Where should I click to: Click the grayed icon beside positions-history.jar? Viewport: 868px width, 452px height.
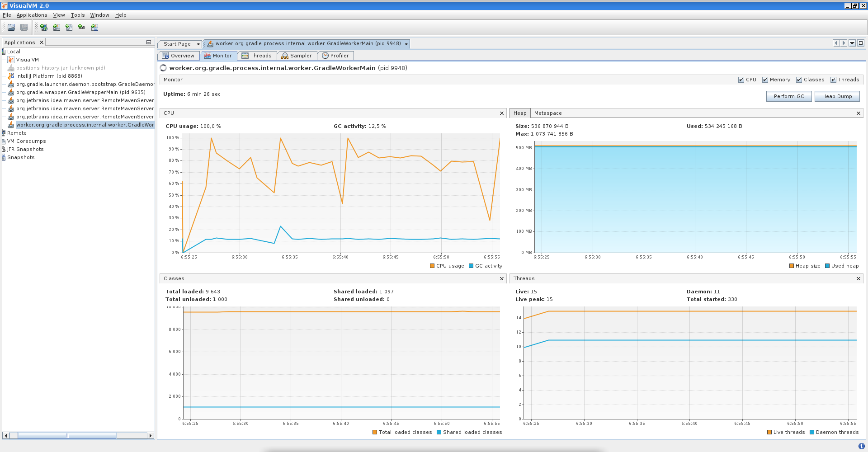coord(11,68)
